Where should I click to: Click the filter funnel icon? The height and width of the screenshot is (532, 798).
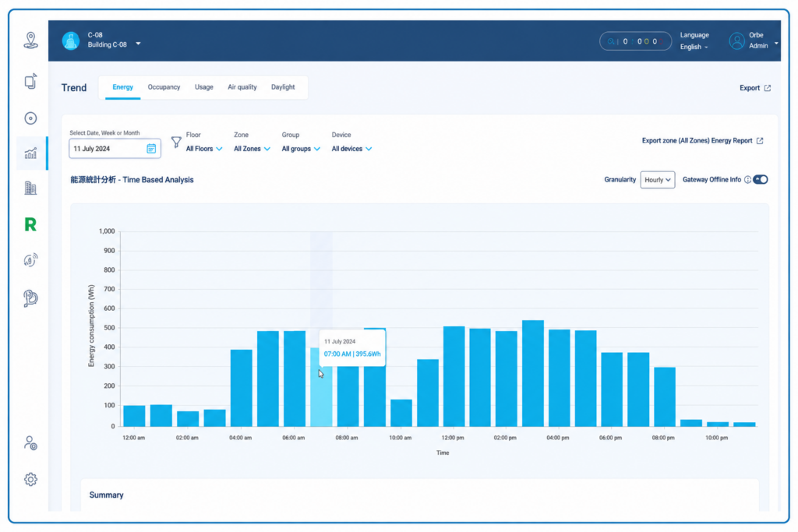pos(176,142)
